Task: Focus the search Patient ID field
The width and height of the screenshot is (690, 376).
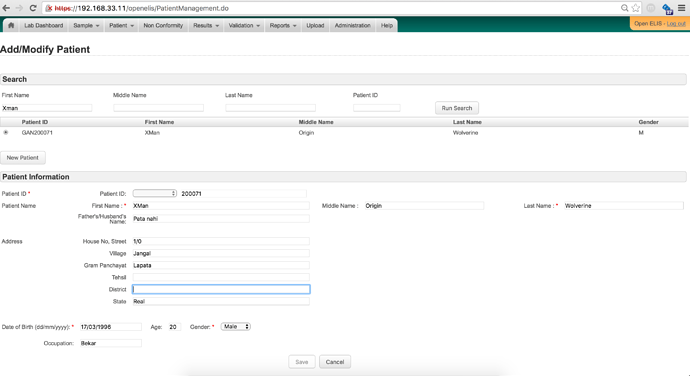Action: click(x=377, y=108)
